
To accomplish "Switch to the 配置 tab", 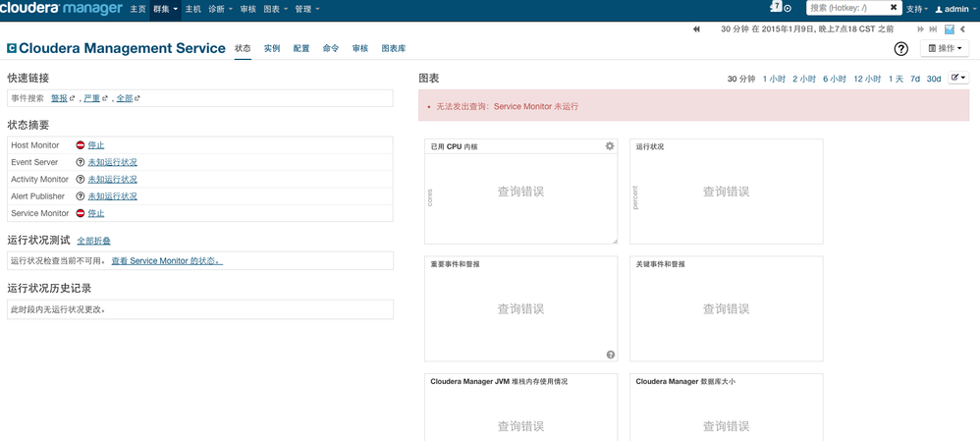I will 301,49.
